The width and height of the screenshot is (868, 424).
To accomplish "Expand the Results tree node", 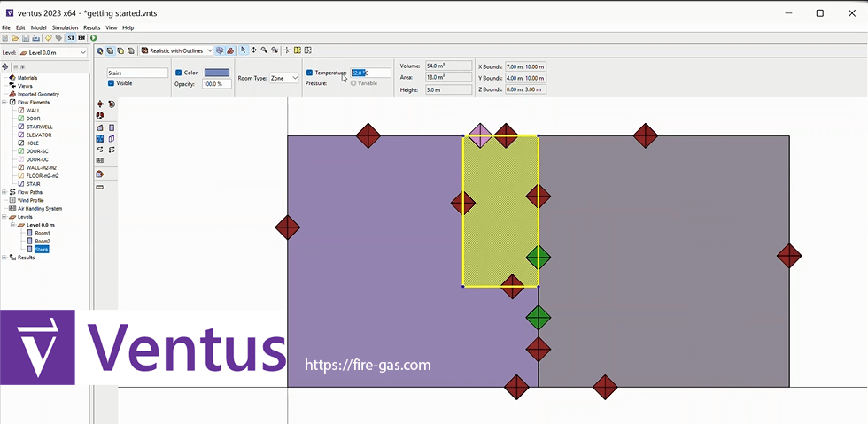I will tap(4, 258).
